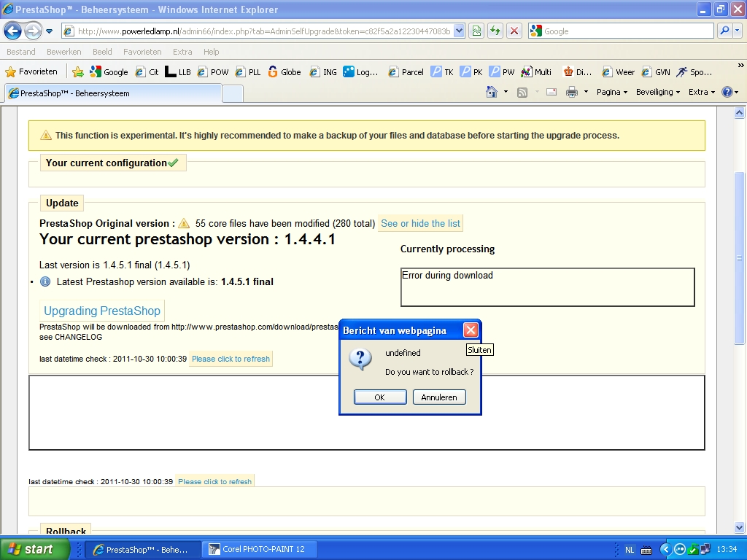Click the page vertical scrollbar thumb

[739, 258]
